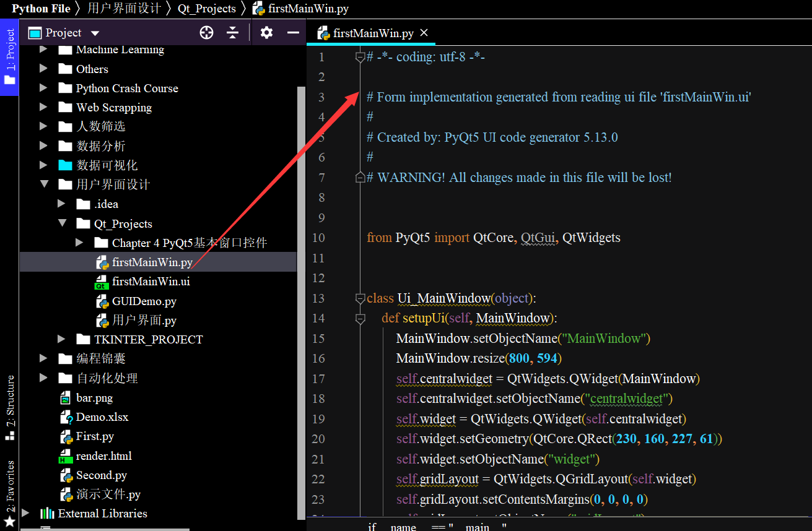Screen dimensions: 812x531
Task: Open the Project panel options gear
Action: (x=266, y=32)
